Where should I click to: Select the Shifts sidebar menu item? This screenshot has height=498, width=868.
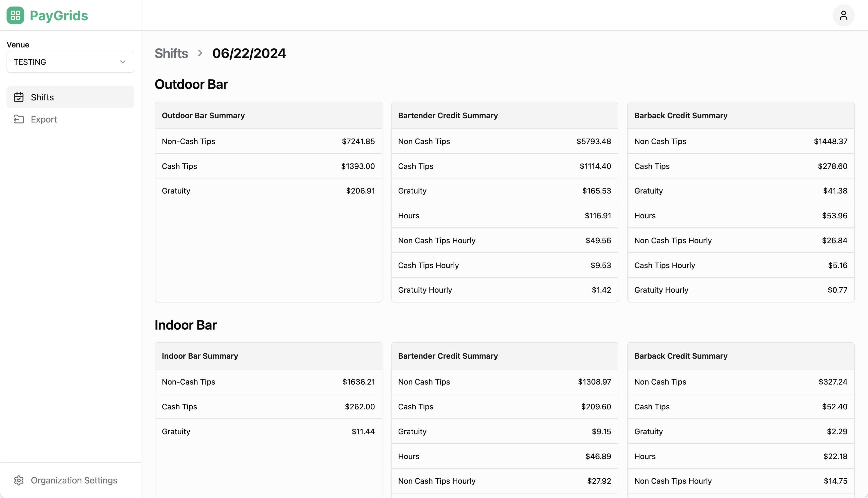click(x=42, y=97)
